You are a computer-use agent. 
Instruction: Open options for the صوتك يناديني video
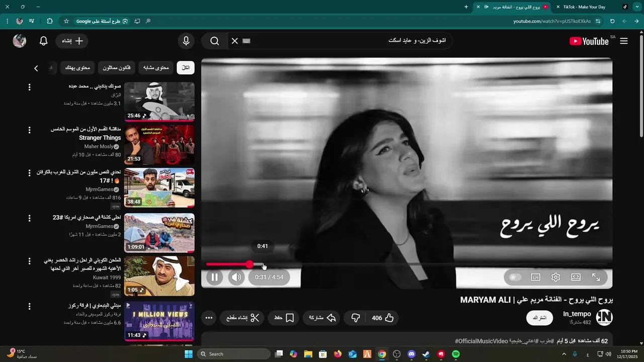[29, 87]
